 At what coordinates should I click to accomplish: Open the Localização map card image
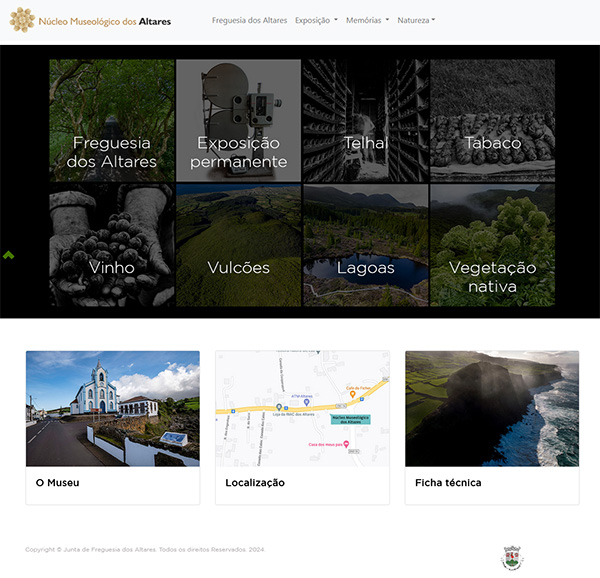302,409
